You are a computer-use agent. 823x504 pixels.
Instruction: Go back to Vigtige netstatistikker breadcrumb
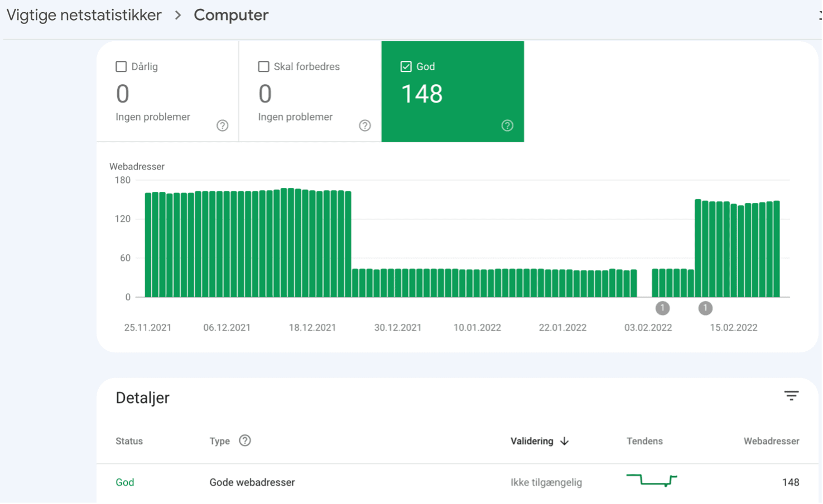pos(84,15)
